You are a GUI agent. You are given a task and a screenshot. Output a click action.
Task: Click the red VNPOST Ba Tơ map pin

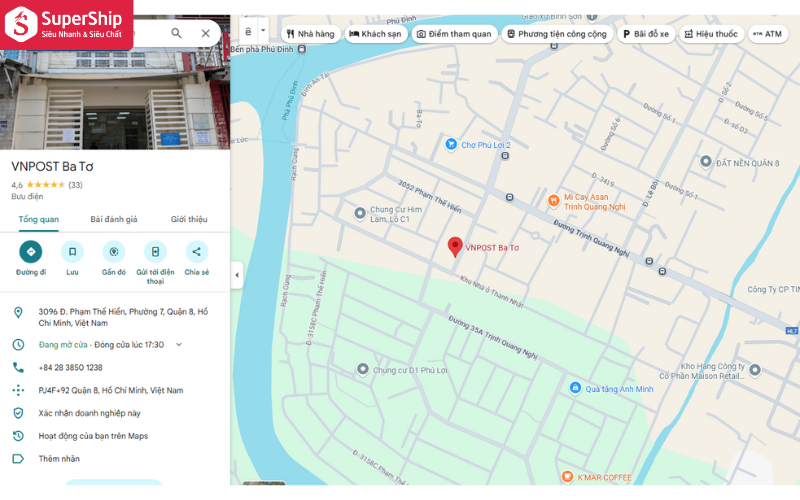click(x=455, y=247)
